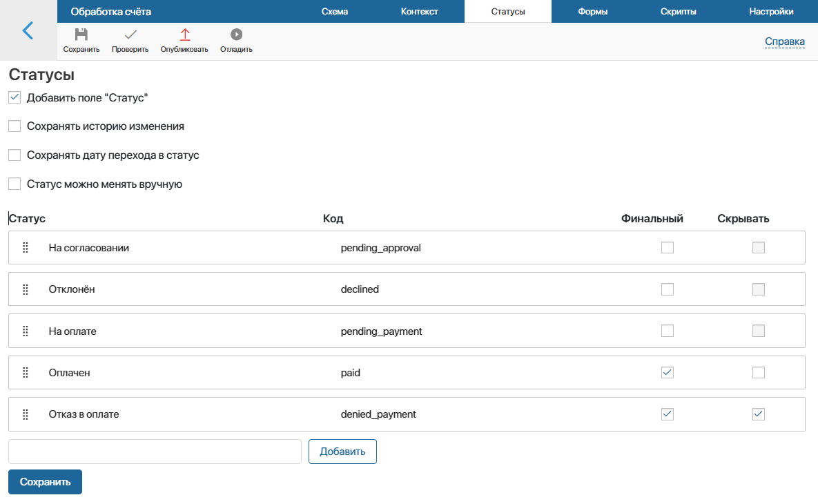Switch to the Схема tab
The image size is (818, 504).
(335, 12)
